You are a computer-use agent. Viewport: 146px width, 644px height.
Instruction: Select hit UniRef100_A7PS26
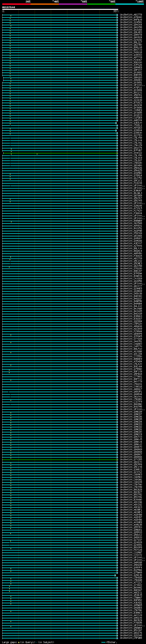(131, 65)
